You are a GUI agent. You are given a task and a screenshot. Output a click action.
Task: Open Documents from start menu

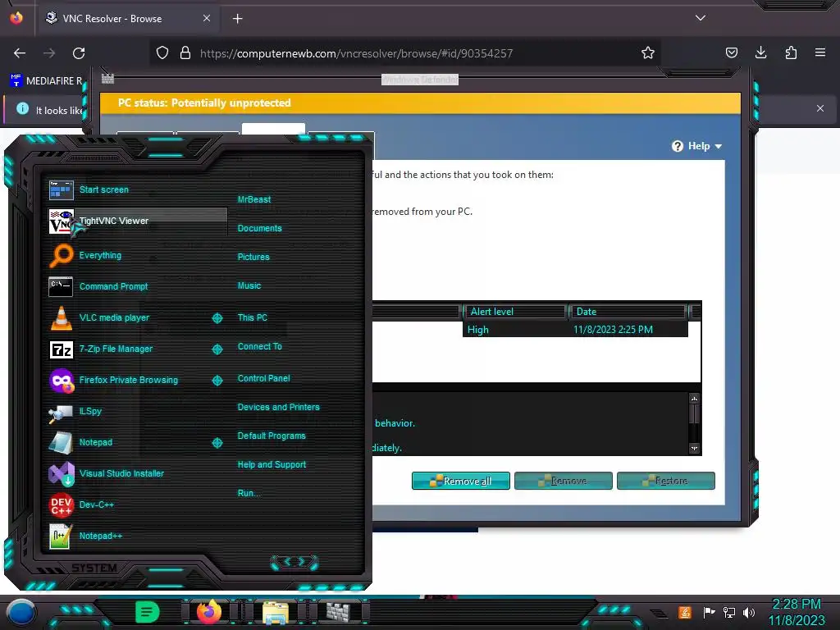pos(259,228)
